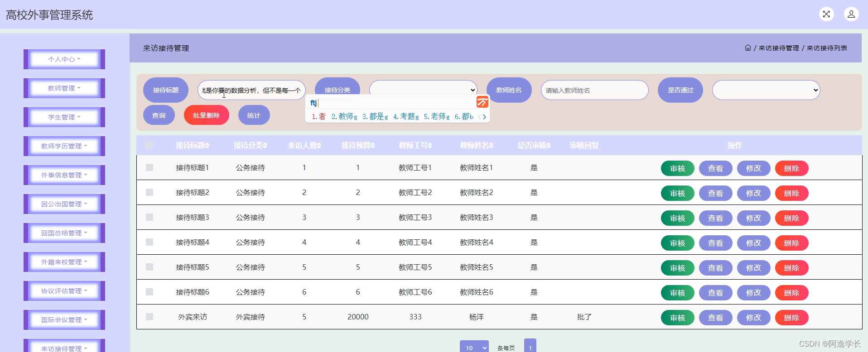Check the row for 接待标题3
Viewport: 868px width, 352px height.
(149, 217)
